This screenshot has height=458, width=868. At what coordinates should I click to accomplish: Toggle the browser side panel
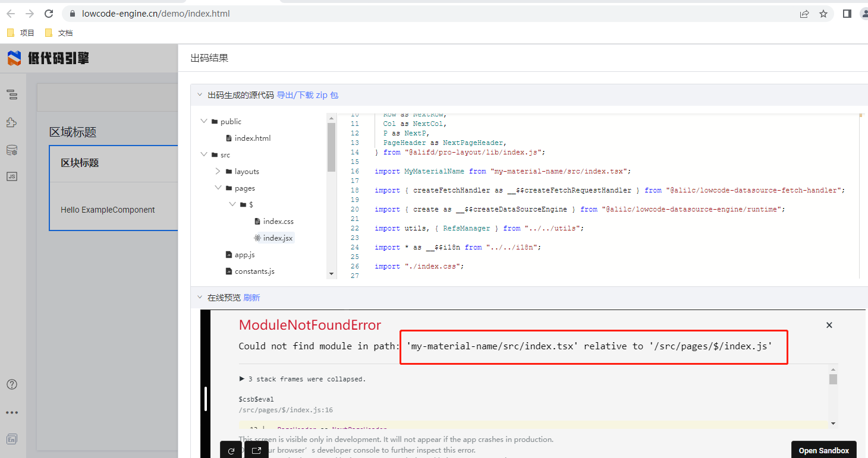[x=847, y=14]
